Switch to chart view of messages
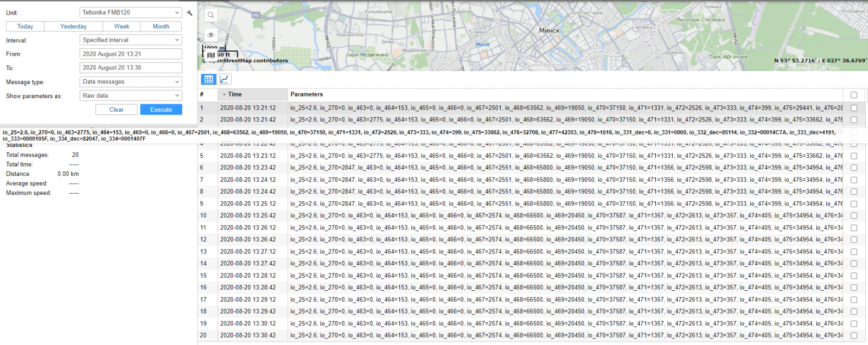The height and width of the screenshot is (345, 868). [224, 79]
